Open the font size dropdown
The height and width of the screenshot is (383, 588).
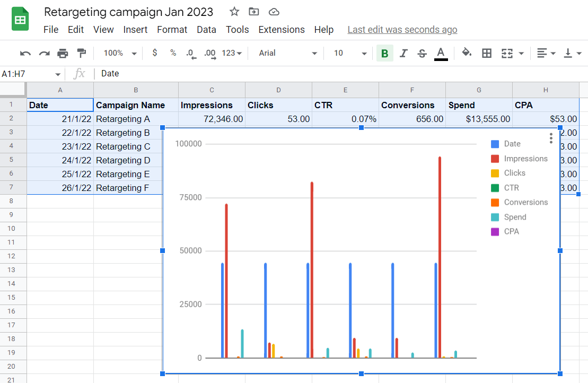click(350, 53)
